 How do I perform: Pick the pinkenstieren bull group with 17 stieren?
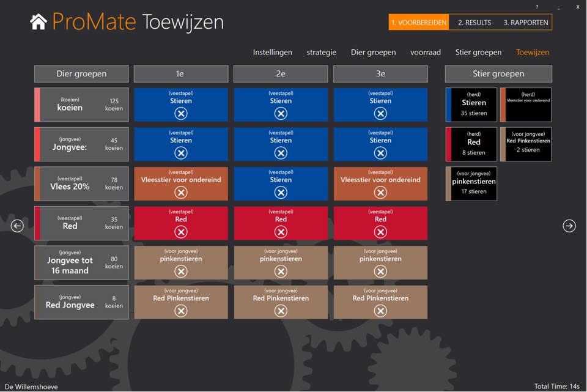tap(471, 184)
